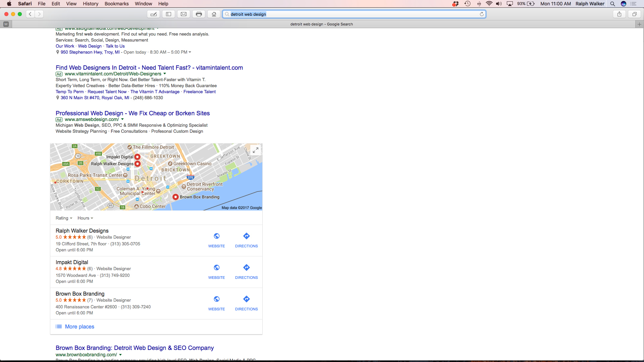Expand brownboxbranding.com URL dropdown arrow
644x362 pixels.
pos(120,355)
